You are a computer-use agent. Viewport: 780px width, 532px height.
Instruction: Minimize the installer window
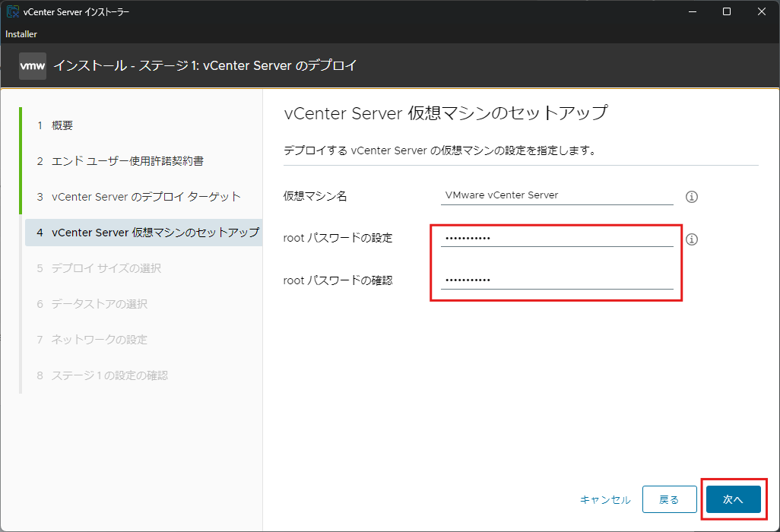692,11
